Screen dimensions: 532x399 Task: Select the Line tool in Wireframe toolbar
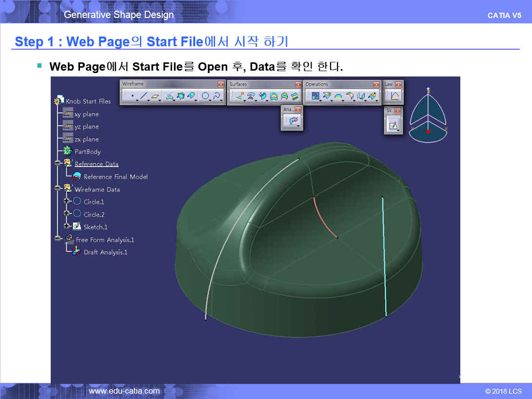tap(144, 96)
